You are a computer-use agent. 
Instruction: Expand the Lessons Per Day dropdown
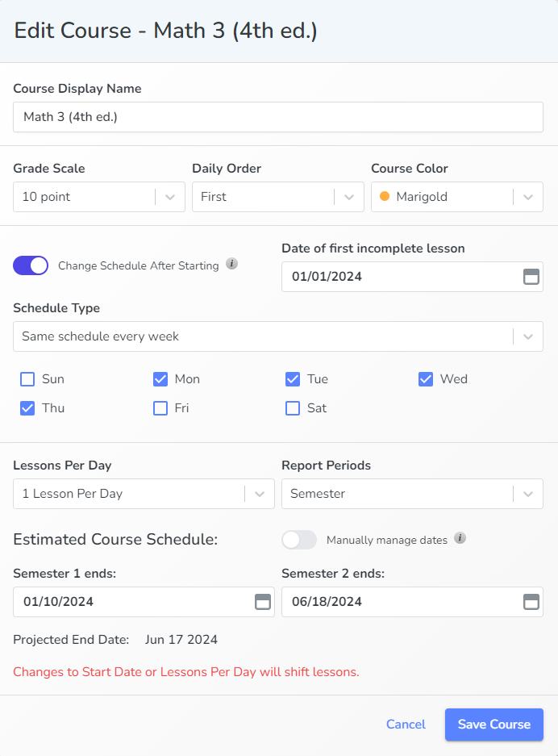tap(144, 494)
